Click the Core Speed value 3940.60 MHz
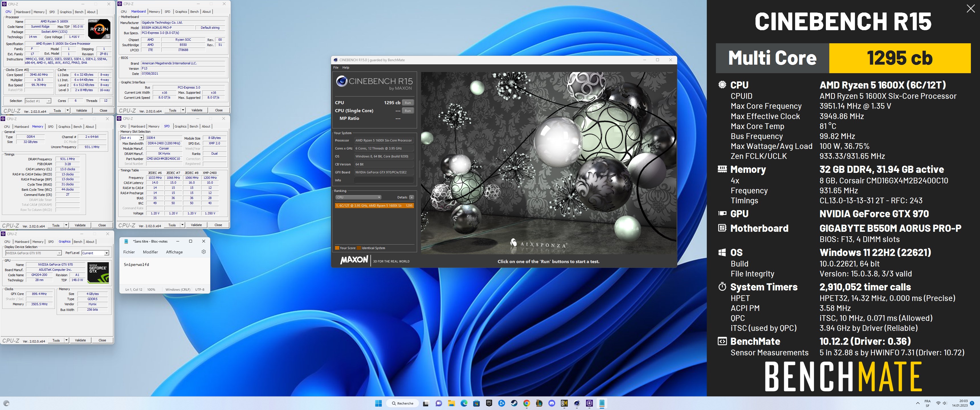980x410 pixels. point(39,75)
